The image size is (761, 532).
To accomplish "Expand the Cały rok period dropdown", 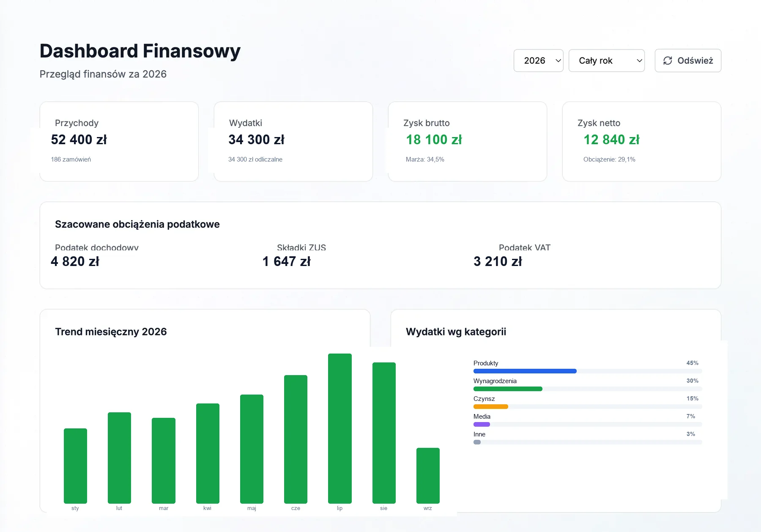I will [x=606, y=60].
